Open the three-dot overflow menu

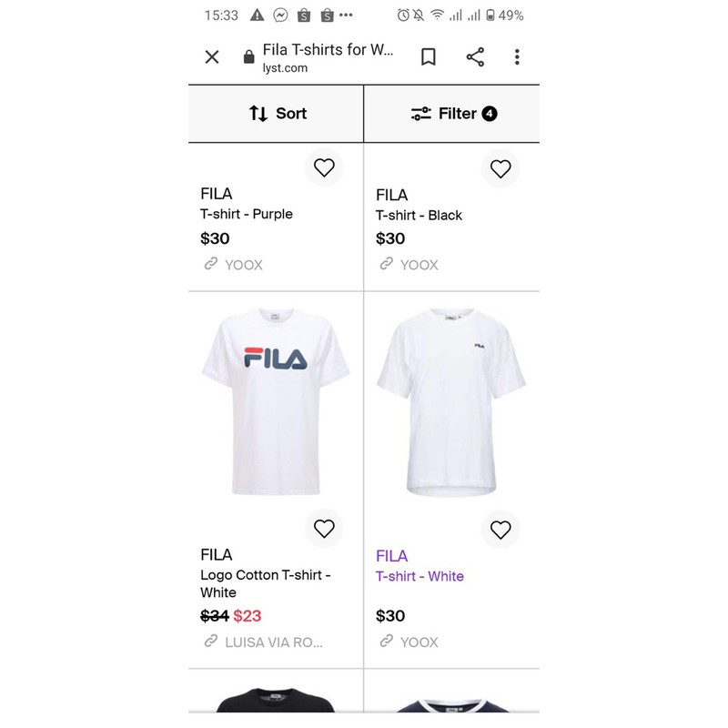coord(517,57)
